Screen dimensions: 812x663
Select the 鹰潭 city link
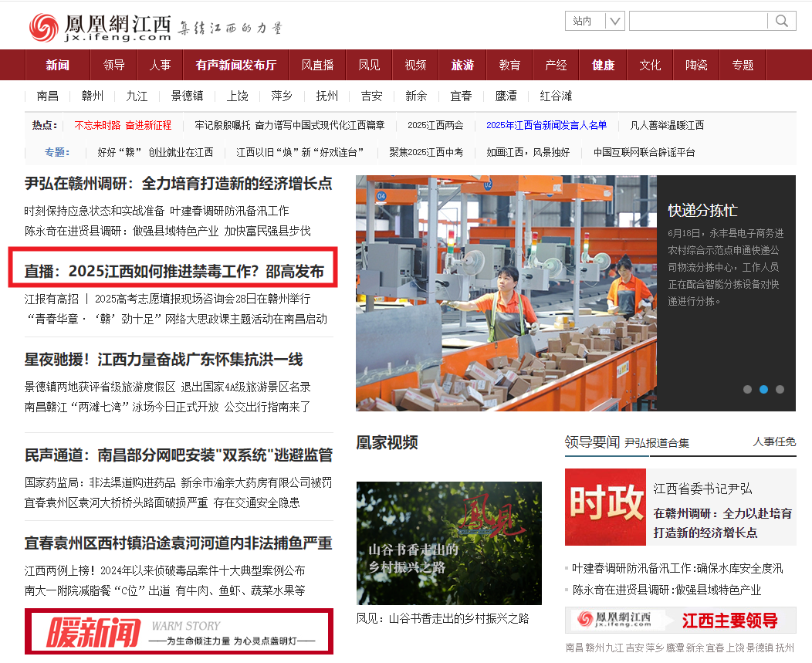coord(506,96)
